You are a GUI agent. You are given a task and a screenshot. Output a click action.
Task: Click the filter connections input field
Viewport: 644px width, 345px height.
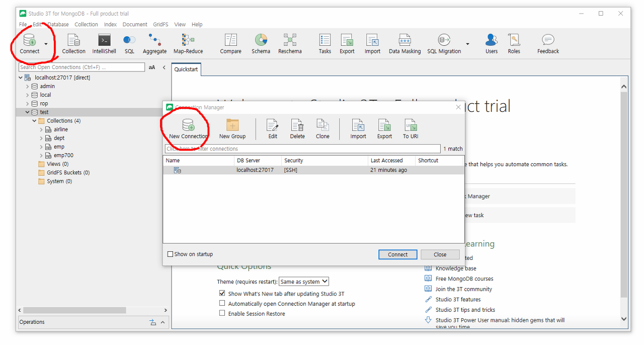click(302, 149)
